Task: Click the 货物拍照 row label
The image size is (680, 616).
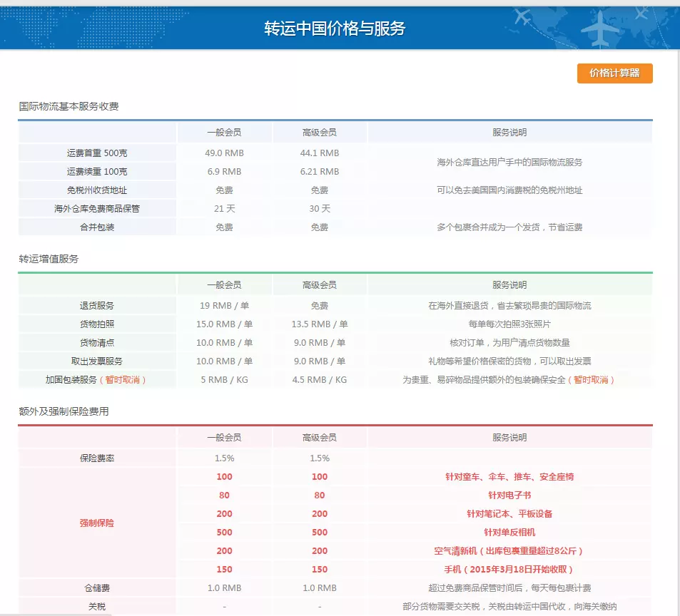Action: click(x=97, y=324)
